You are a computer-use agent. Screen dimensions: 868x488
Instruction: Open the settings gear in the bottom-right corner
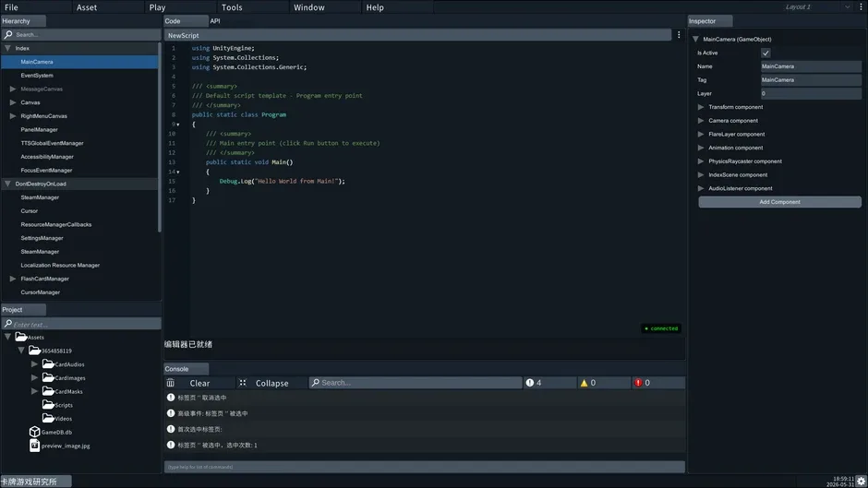coord(861,481)
